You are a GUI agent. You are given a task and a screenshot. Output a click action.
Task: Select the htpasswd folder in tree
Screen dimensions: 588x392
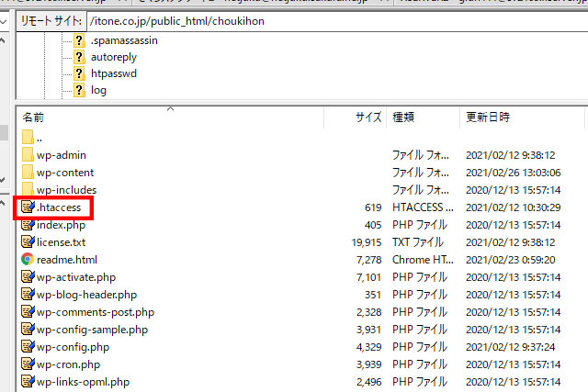[114, 73]
